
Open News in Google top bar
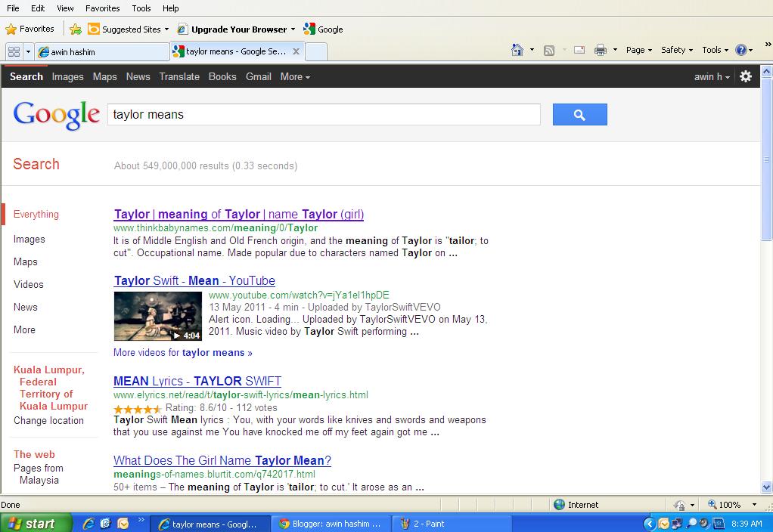point(138,77)
